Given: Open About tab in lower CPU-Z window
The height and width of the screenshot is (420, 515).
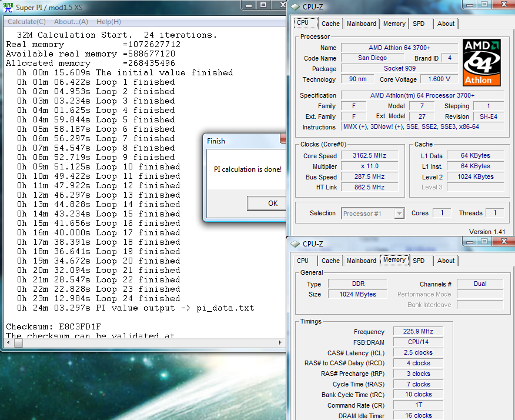Looking at the screenshot, I should click(446, 261).
